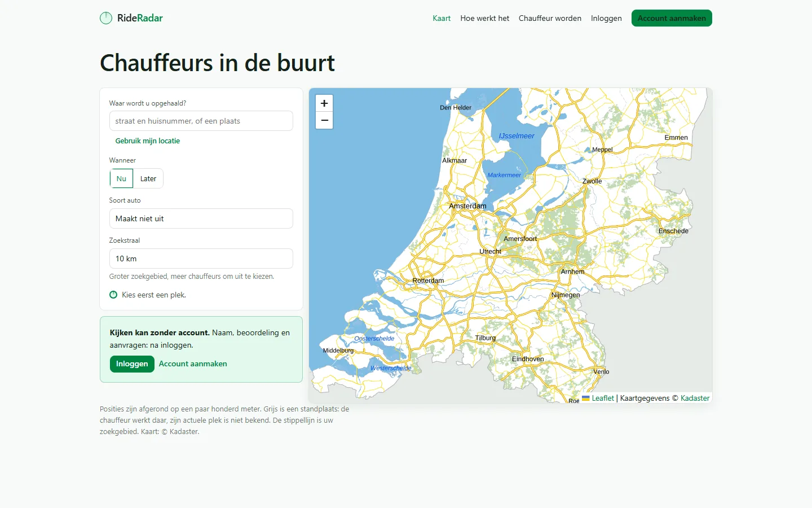Click the Tilburg label on the map
Viewport: 812px width, 508px height.
pyautogui.click(x=486, y=338)
